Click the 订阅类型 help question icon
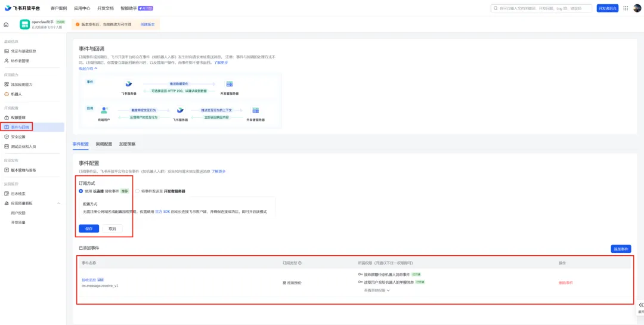 (300, 263)
